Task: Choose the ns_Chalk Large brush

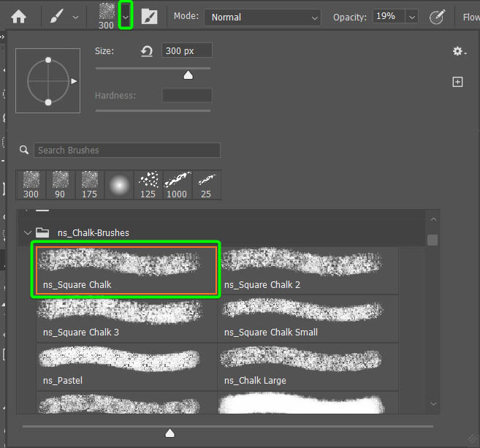Action: coord(308,367)
